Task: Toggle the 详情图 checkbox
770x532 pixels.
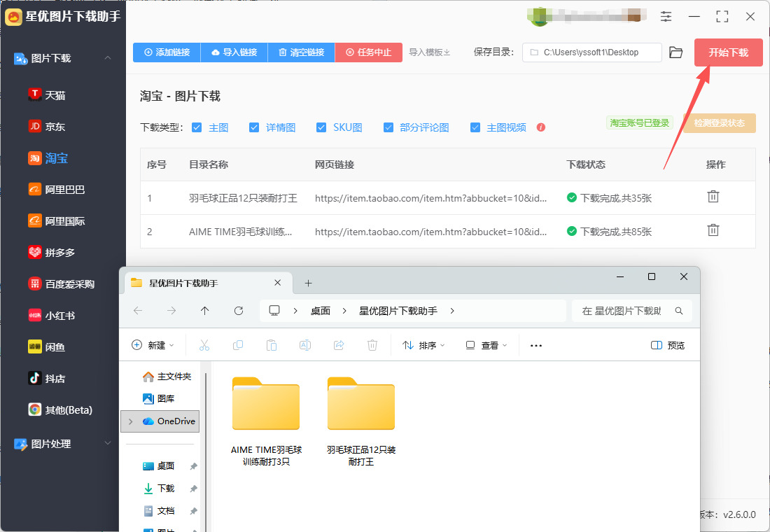Action: click(x=254, y=127)
